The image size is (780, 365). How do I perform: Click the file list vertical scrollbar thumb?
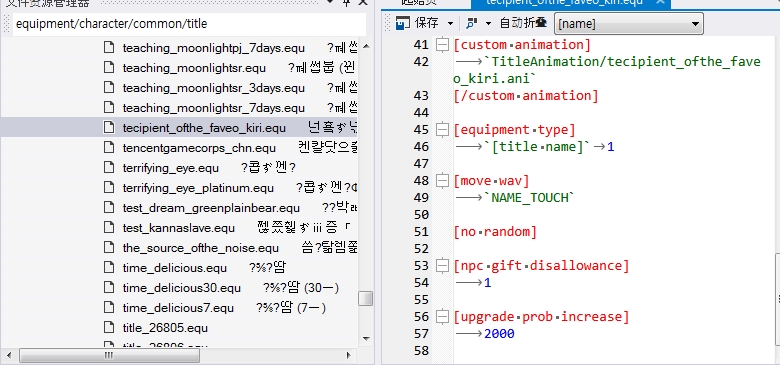tap(366, 298)
